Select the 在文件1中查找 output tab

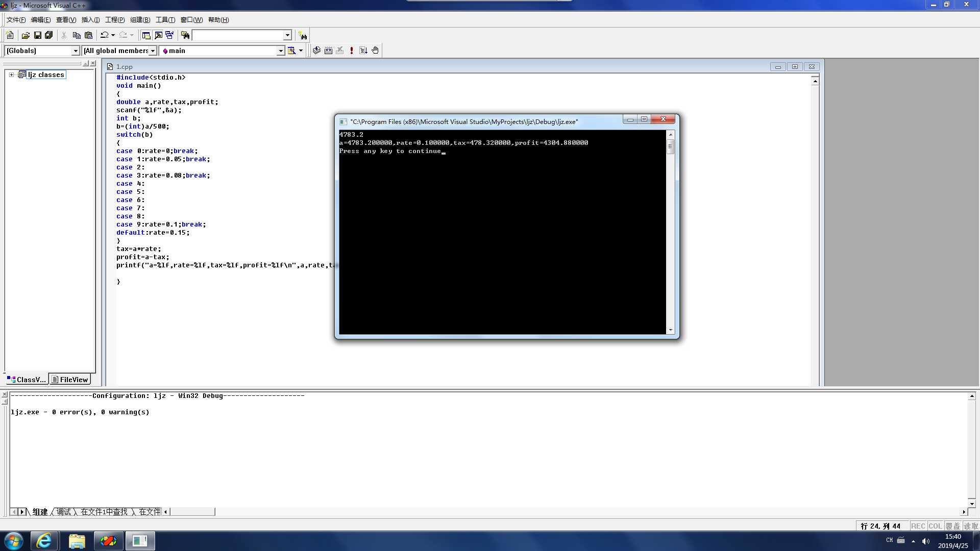click(x=104, y=512)
